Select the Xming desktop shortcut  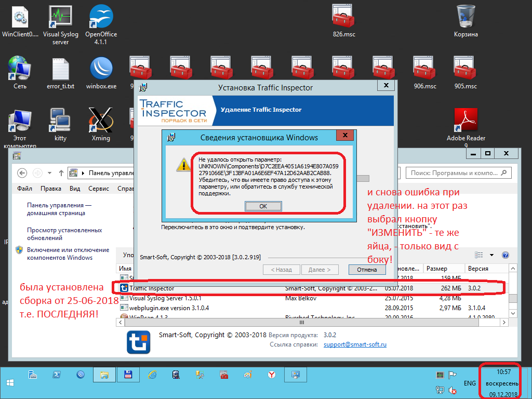tap(101, 125)
